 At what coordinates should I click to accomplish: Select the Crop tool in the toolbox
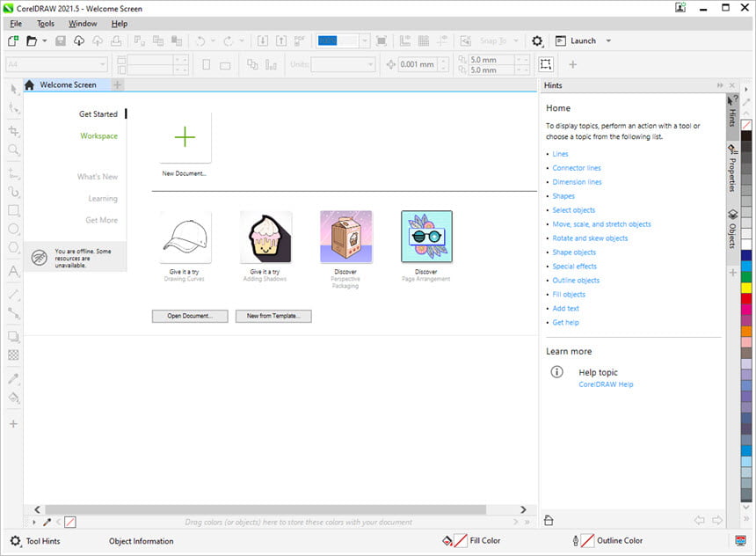pyautogui.click(x=13, y=131)
